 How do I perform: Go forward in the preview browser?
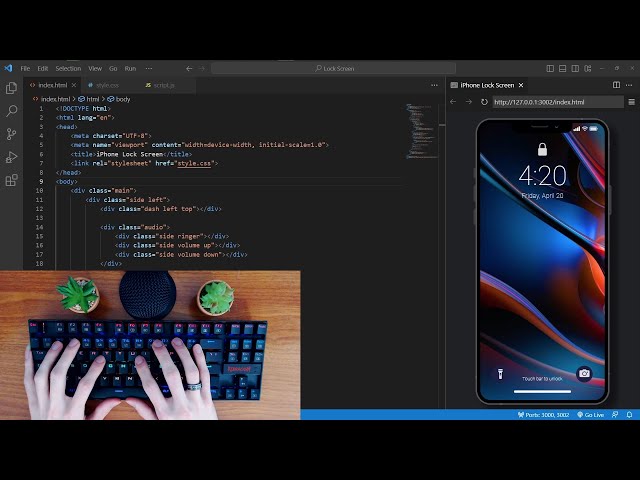click(469, 102)
